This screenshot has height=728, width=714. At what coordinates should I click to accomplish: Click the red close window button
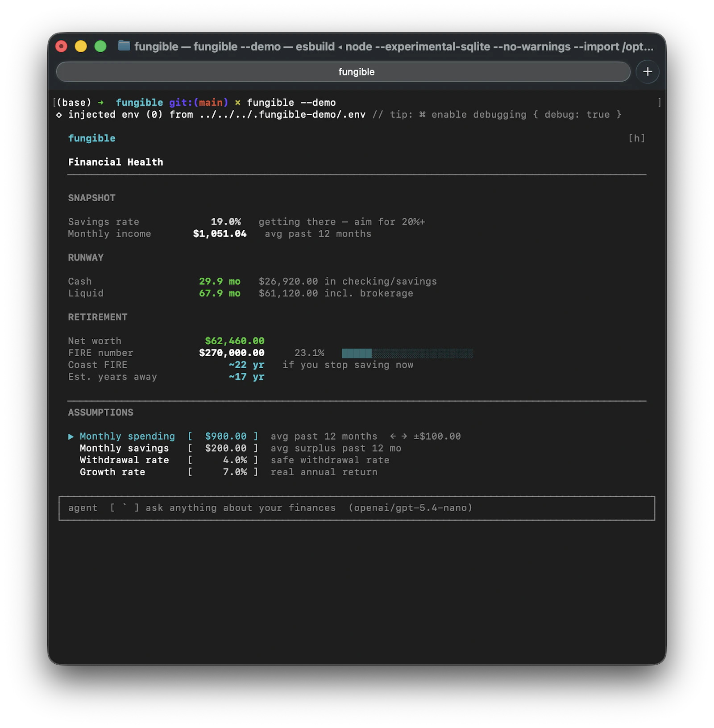coord(61,46)
